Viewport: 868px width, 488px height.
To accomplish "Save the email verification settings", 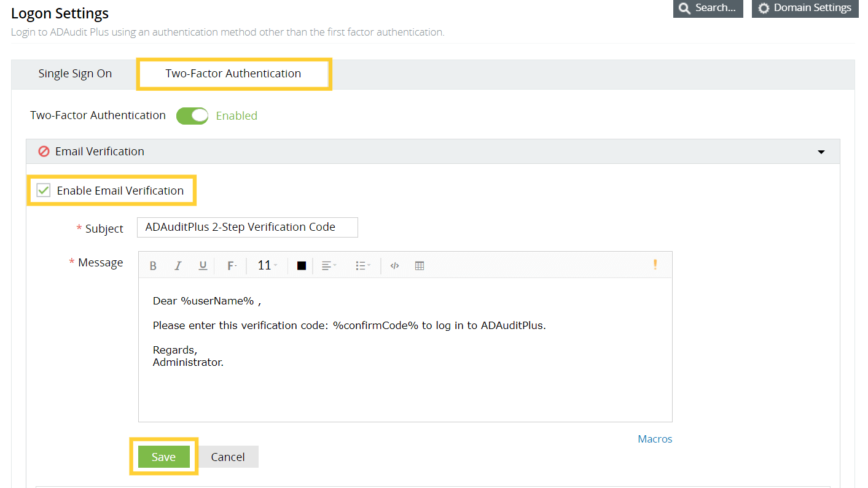I will [163, 457].
